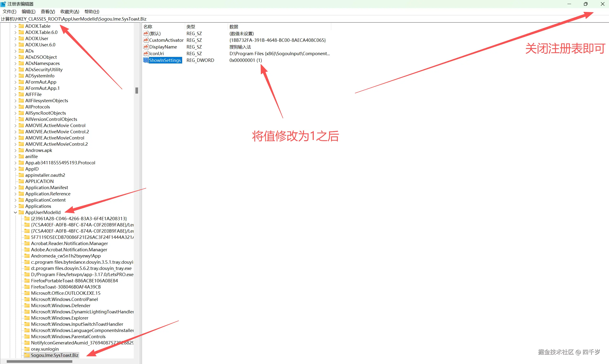Collapse the AppUserModelId tree node
609x364 pixels.
pos(15,212)
